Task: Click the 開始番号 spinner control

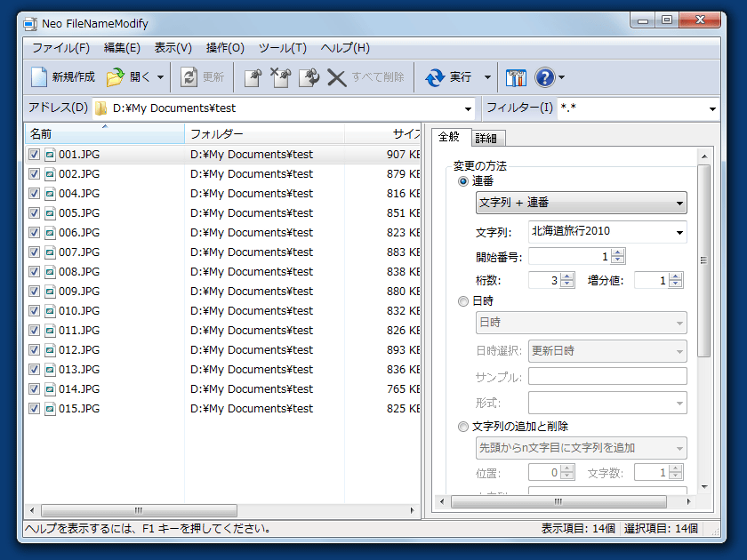Action: coord(618,256)
